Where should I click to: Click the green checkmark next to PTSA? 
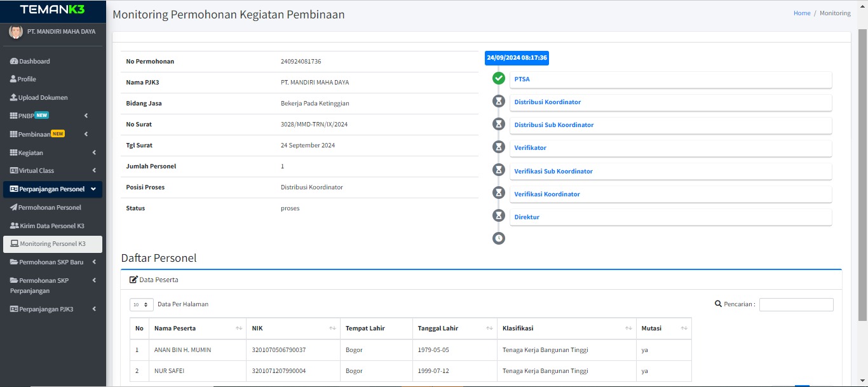click(x=499, y=78)
